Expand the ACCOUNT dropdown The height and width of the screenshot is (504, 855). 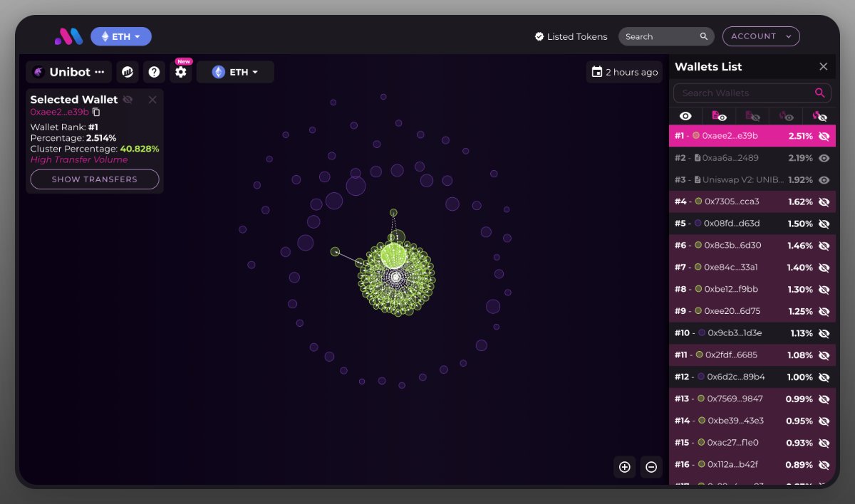pyautogui.click(x=761, y=36)
